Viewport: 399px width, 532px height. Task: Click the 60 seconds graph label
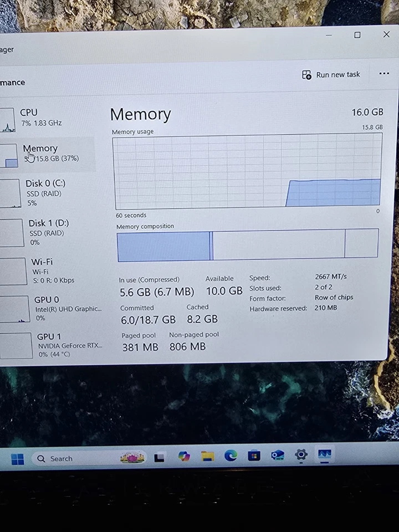pos(131,215)
